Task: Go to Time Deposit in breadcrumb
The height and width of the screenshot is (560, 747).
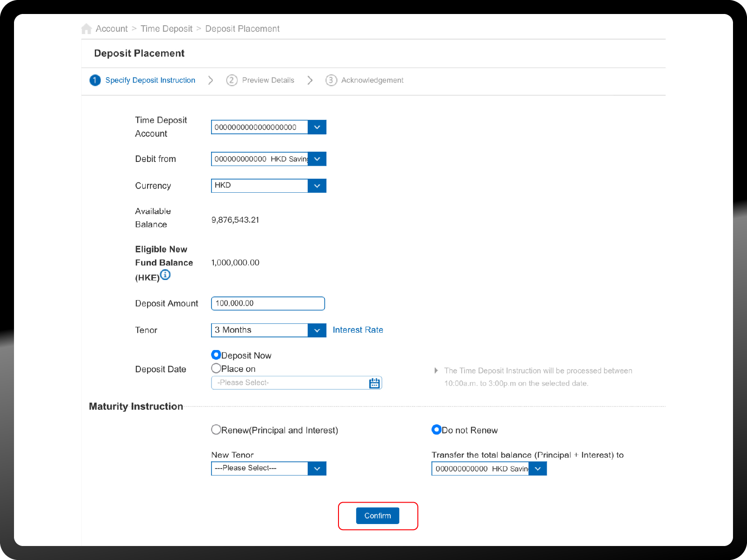Action: [x=166, y=29]
